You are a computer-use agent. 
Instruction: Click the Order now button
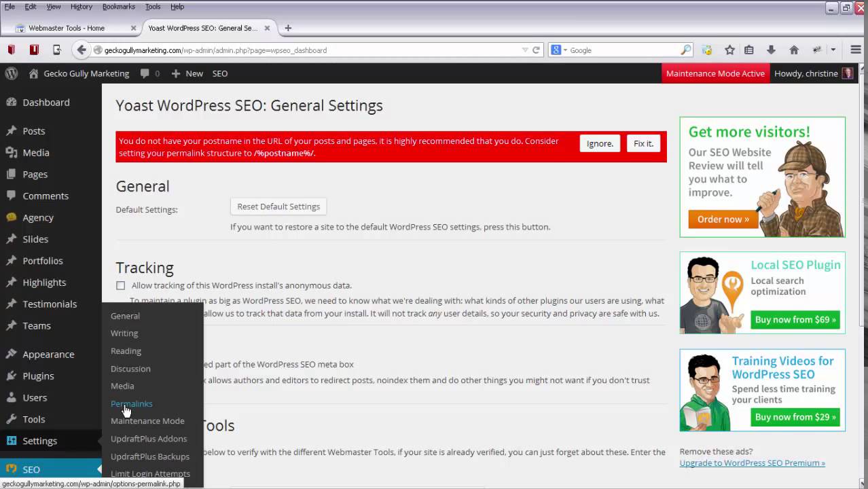(x=723, y=219)
